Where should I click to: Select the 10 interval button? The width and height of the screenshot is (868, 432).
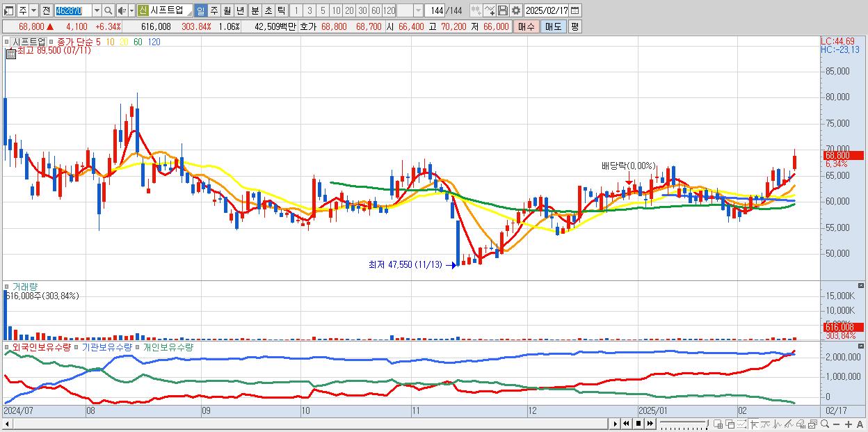pos(336,10)
